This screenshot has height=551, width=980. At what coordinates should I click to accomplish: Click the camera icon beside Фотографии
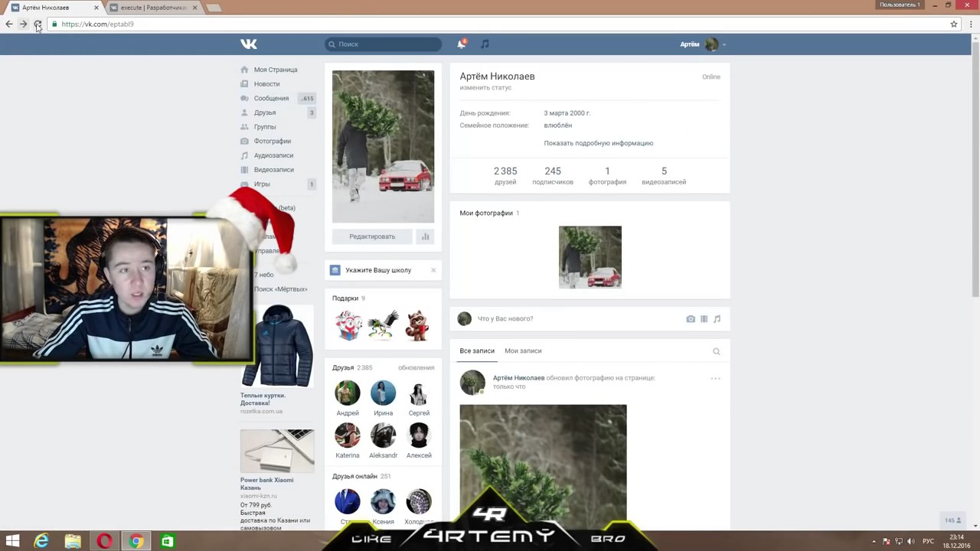pos(244,141)
